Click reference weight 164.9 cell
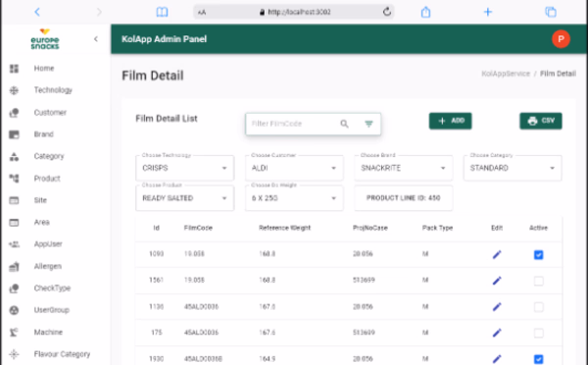588x365 pixels. point(267,359)
